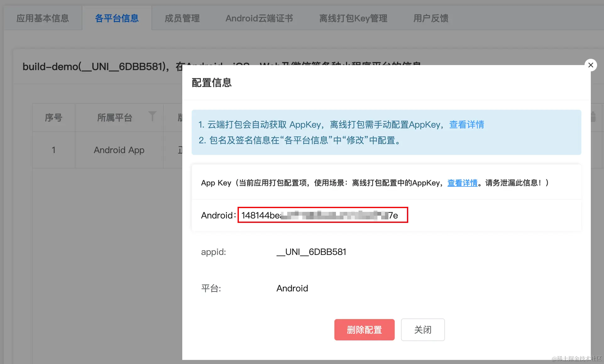Close the 配置信息 dialog with X icon
This screenshot has height=364, width=604.
tap(590, 65)
